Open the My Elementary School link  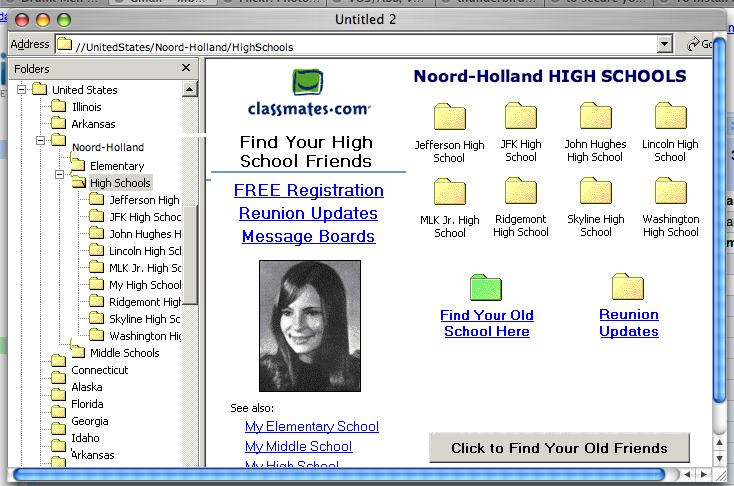pos(312,427)
